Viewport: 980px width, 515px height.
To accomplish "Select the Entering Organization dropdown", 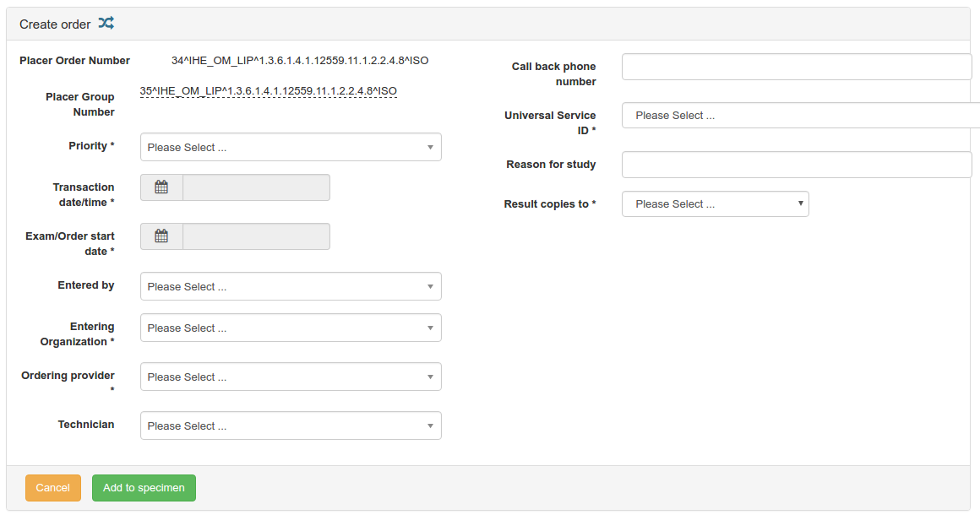I will pyautogui.click(x=290, y=328).
